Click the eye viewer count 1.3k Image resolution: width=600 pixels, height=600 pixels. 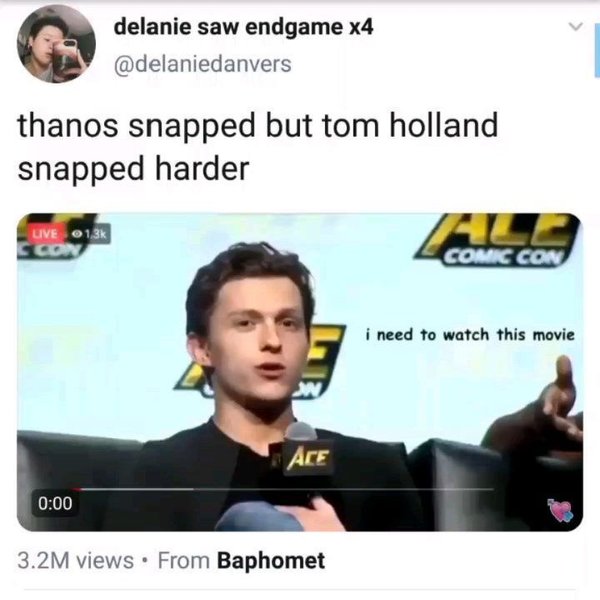[90, 233]
